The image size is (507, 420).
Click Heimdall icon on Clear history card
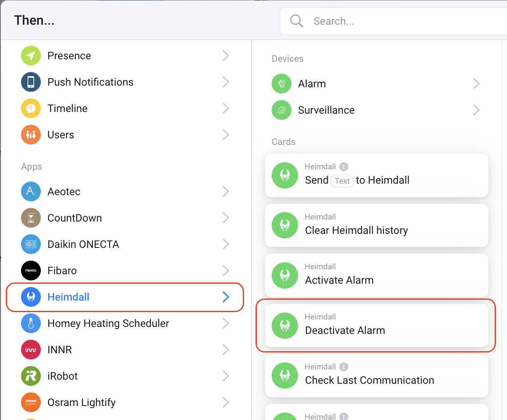pos(285,225)
